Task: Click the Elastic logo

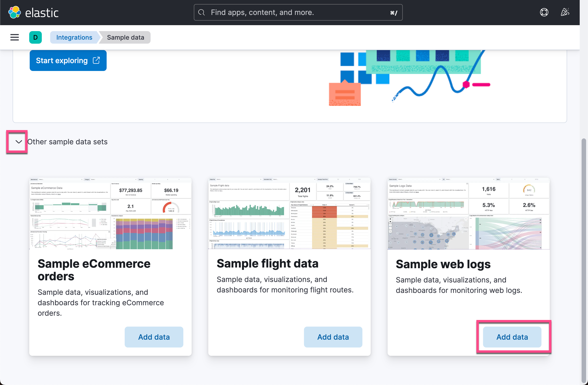Action: pos(33,12)
